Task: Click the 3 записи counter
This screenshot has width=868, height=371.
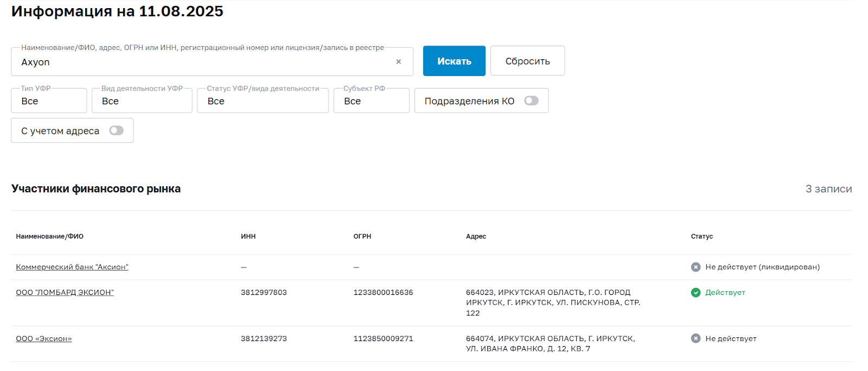Action: (828, 189)
